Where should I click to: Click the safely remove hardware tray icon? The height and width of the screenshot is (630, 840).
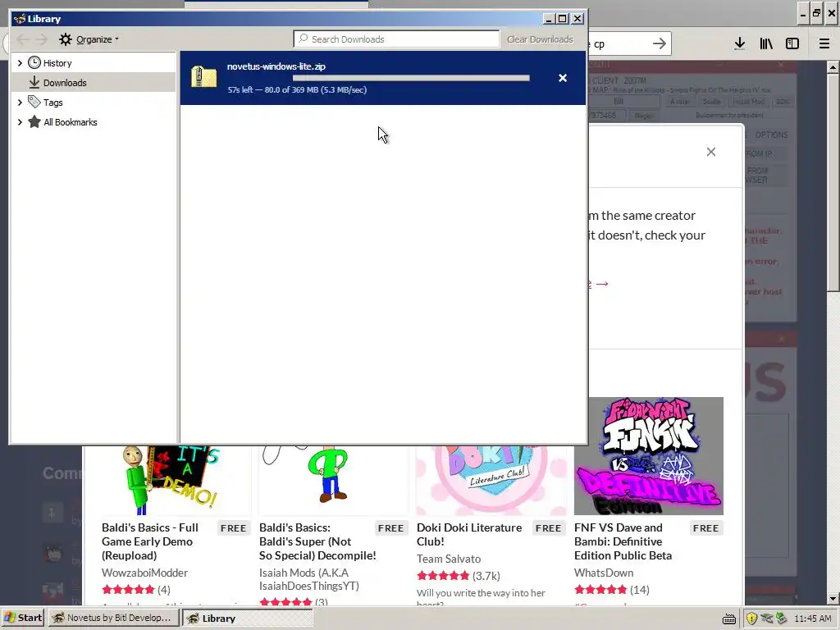(781, 619)
